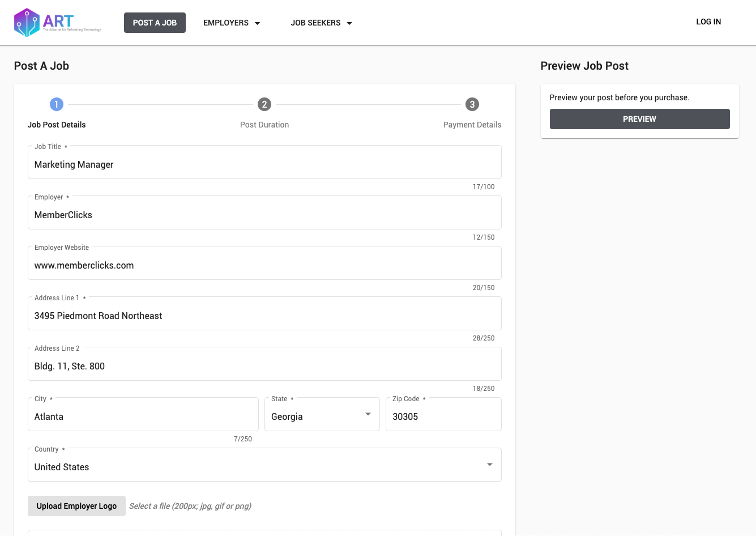Click 'Preview your post before you purchase.' text
The height and width of the screenshot is (536, 756).
620,97
